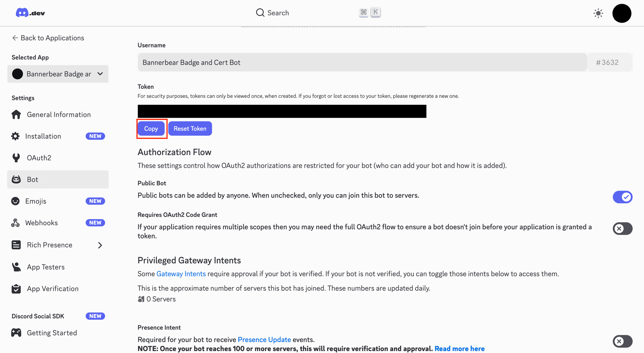Open the Emojis panel

[35, 201]
